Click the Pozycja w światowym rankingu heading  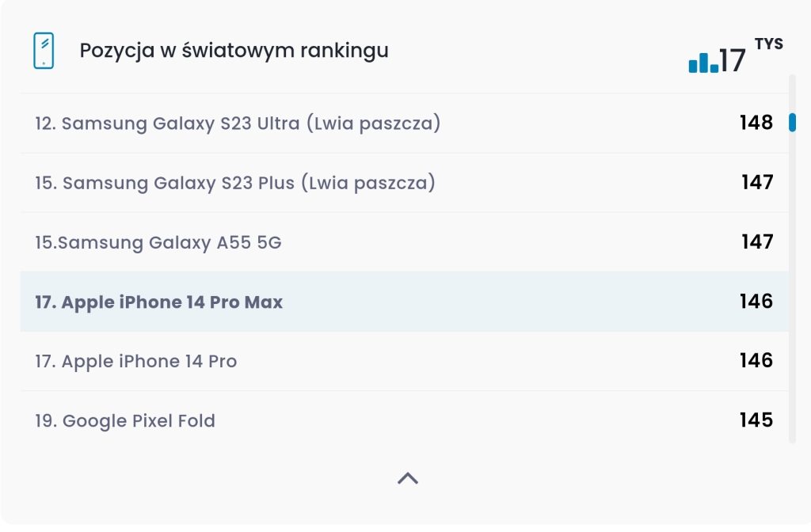(234, 50)
